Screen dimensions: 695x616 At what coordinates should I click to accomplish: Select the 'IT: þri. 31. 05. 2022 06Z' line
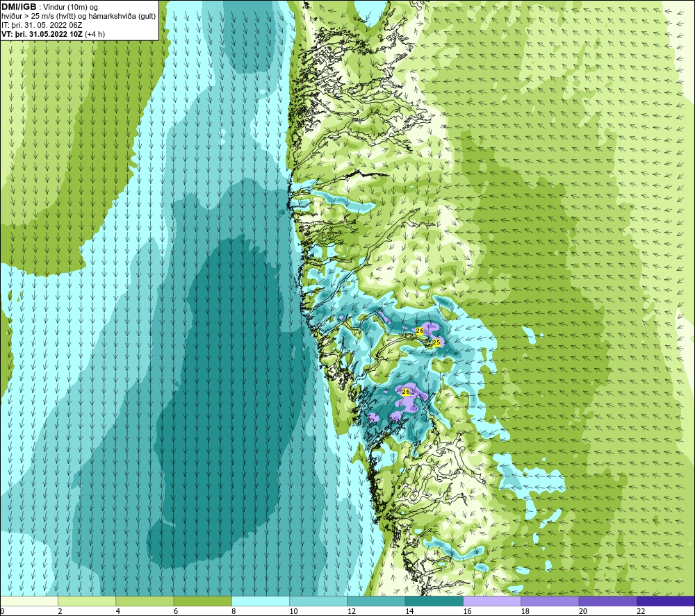[42, 25]
